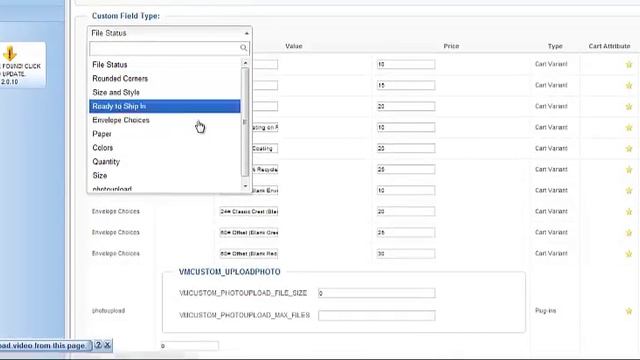
Task: Click the value field '60# Offset (Blank Red'
Action: (x=249, y=253)
